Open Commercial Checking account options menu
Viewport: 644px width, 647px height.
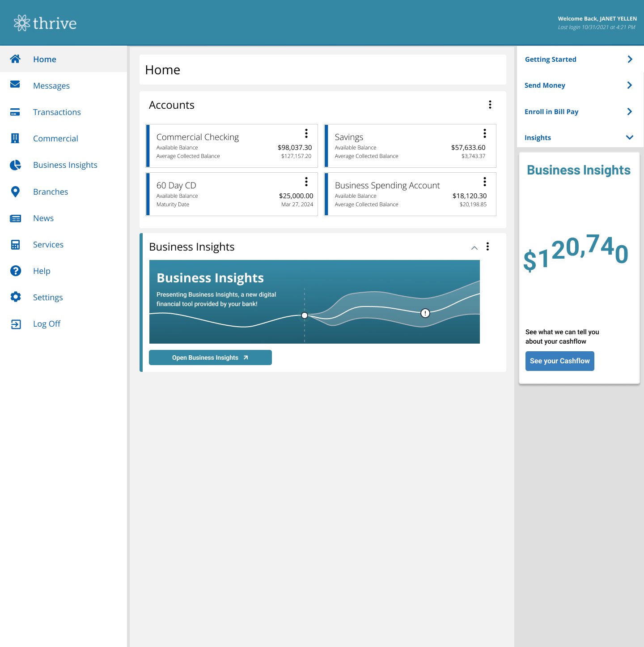[x=306, y=133]
